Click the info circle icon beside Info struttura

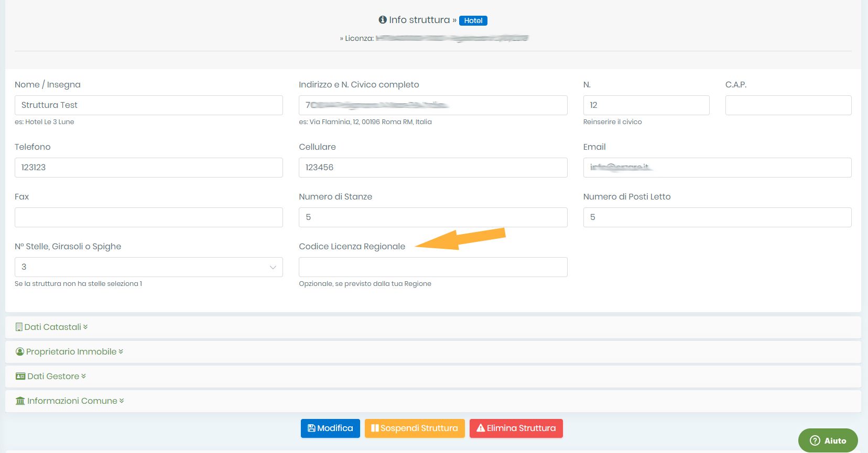(x=383, y=20)
